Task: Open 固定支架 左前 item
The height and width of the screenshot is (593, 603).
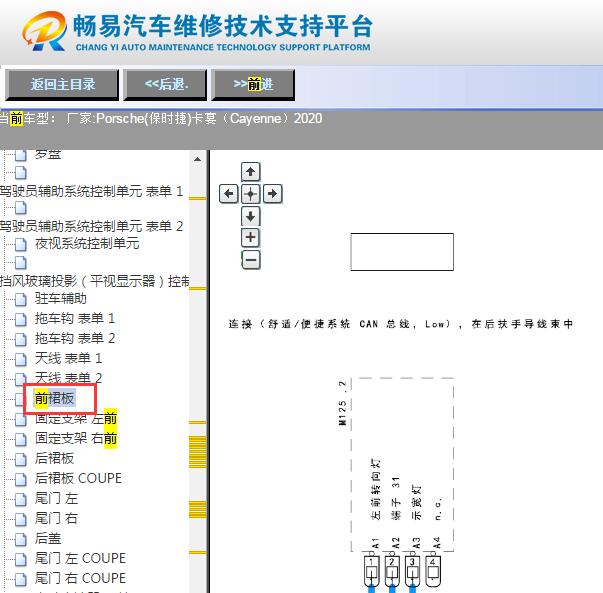Action: [x=75, y=418]
